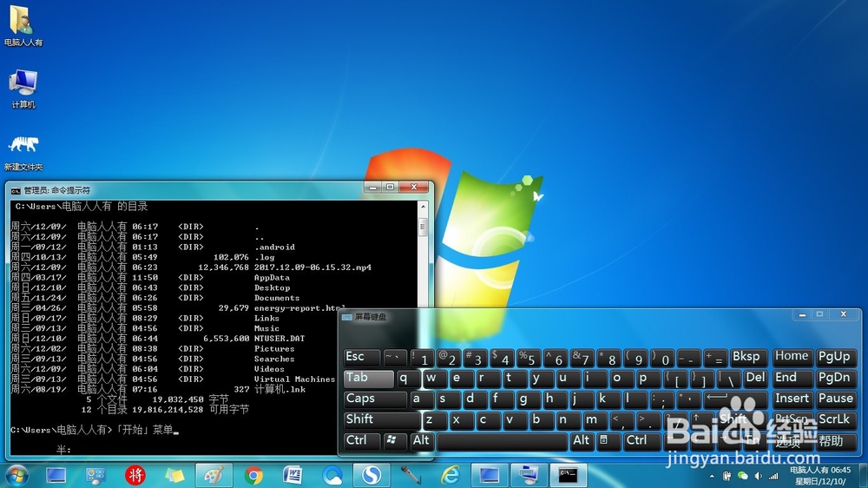868x488 pixels.
Task: Click the Del key
Action: pos(756,379)
